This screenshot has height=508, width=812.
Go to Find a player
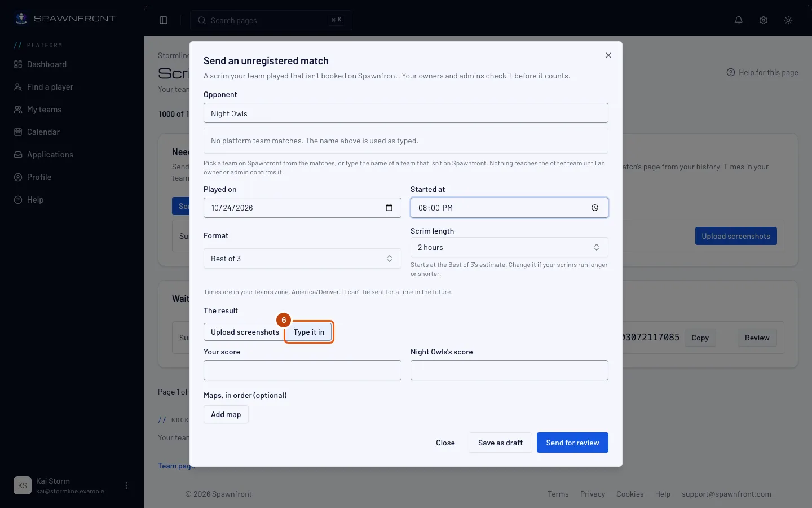pos(50,87)
